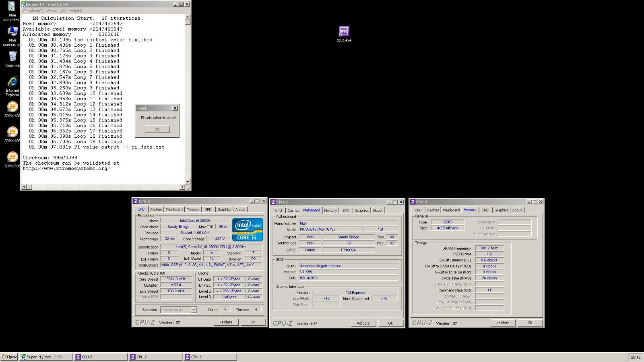This screenshot has width=644, height=362.
Task: Select Caches tab in the CPU-Z Mainboard window
Action: 293,210
